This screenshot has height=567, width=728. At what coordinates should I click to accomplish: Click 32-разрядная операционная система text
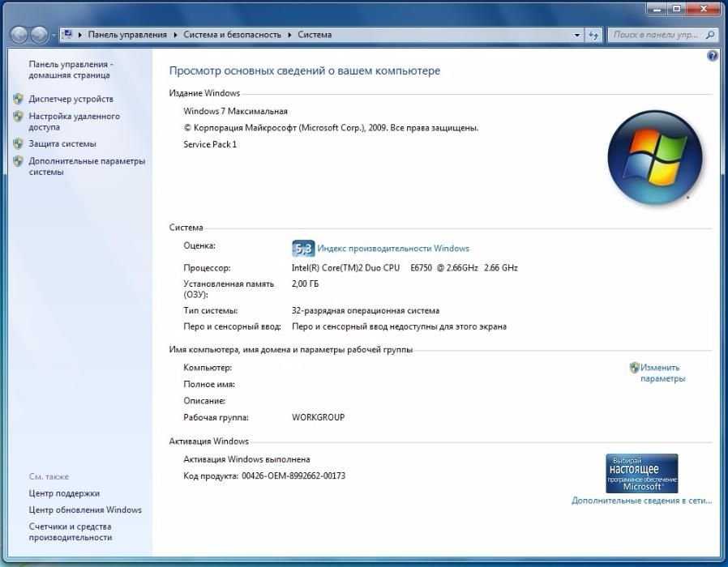click(366, 310)
